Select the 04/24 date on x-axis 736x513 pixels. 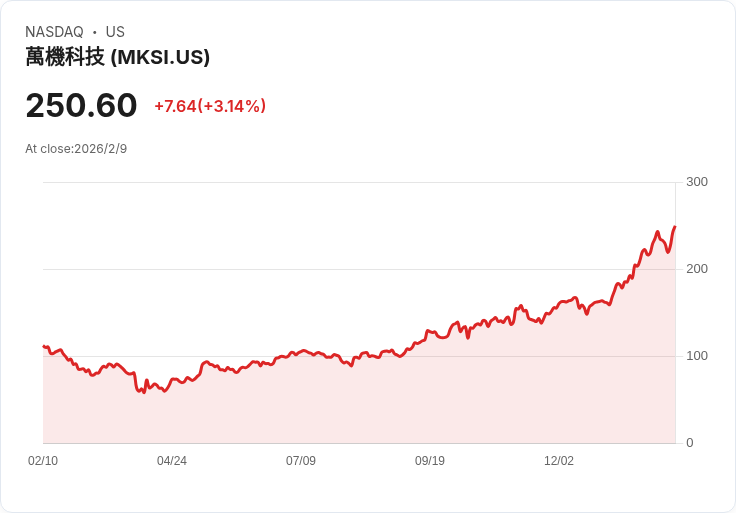172,461
